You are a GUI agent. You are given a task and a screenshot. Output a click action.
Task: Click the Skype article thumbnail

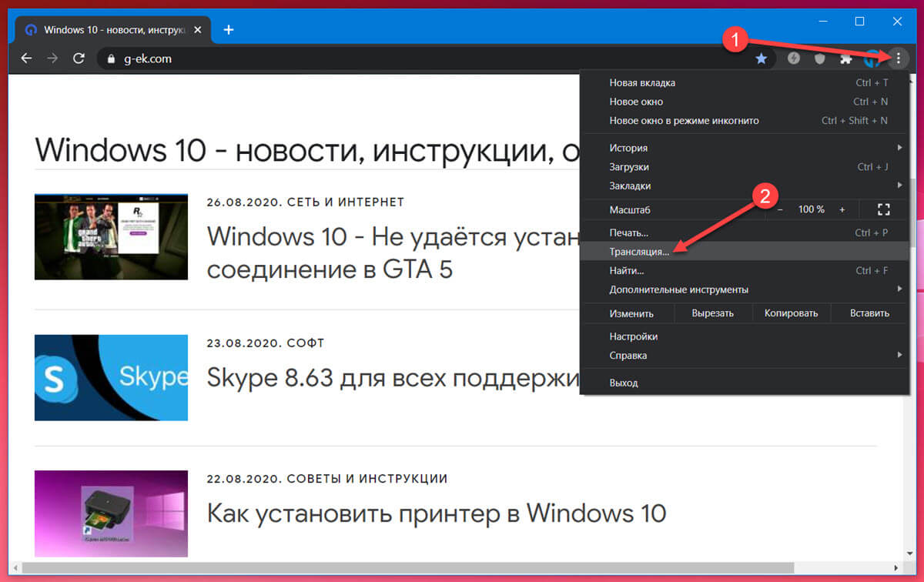click(x=111, y=377)
